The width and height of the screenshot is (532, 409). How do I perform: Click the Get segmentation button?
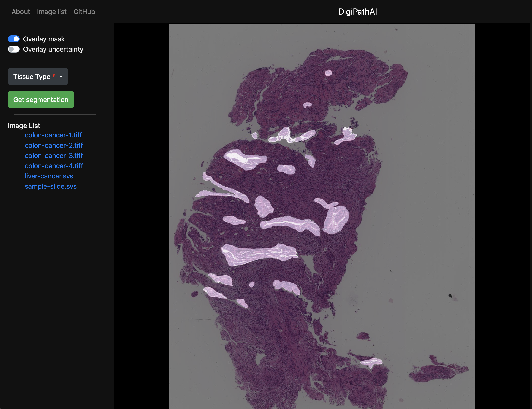(x=41, y=99)
